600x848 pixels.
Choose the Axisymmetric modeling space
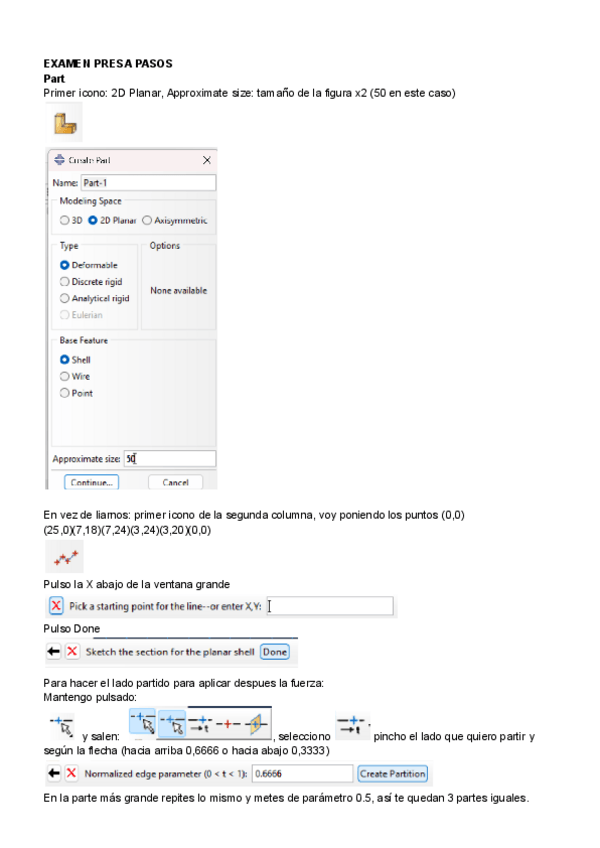[147, 220]
